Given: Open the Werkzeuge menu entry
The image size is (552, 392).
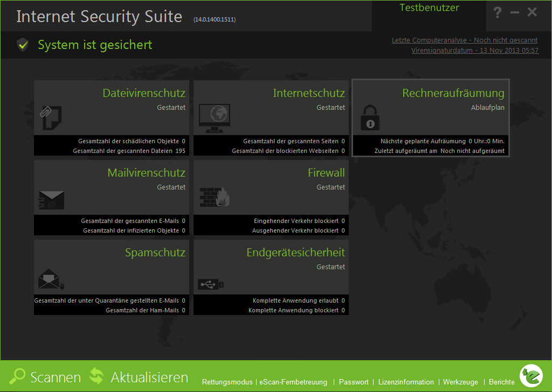Looking at the screenshot, I should pyautogui.click(x=460, y=382).
